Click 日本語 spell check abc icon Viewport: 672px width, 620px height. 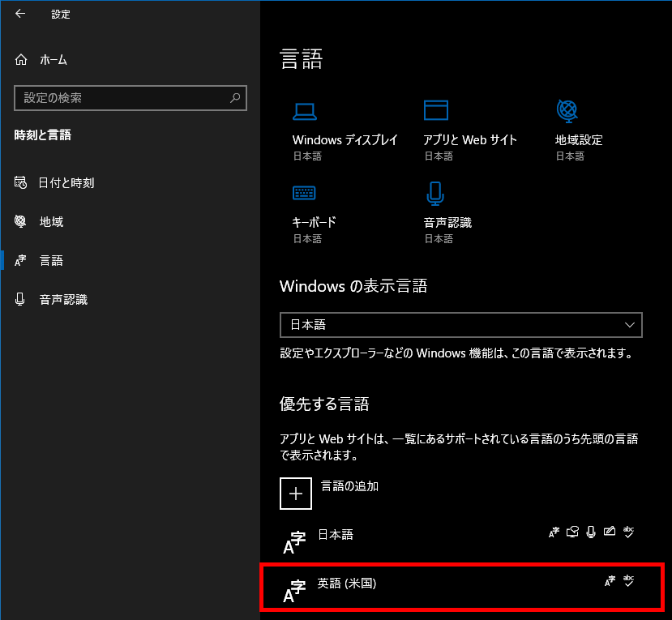pos(629,532)
